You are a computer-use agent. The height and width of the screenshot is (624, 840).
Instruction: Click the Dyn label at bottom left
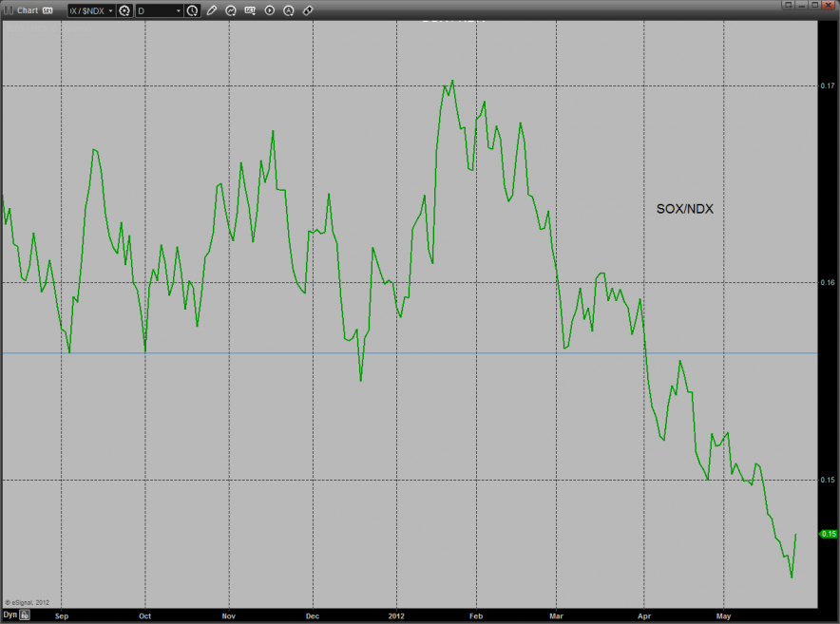coord(10,615)
